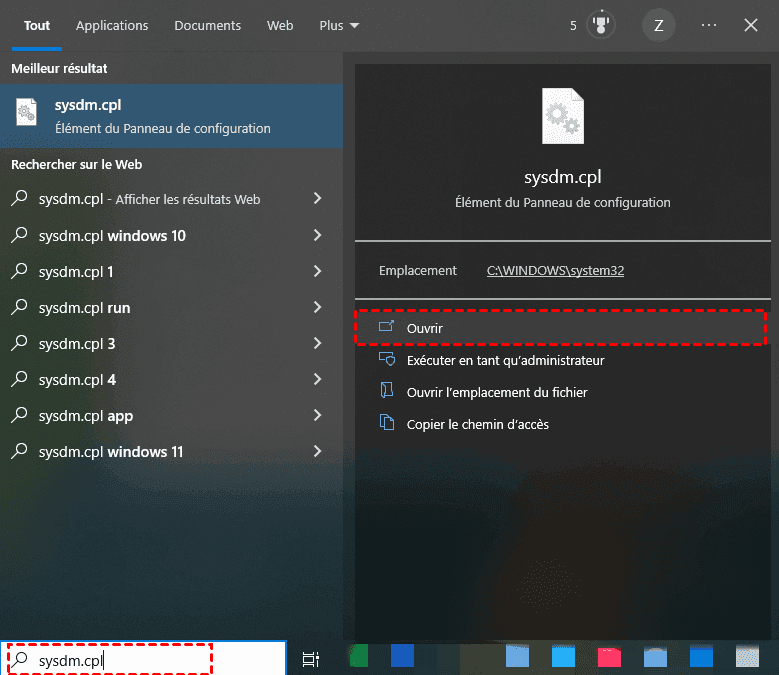The height and width of the screenshot is (675, 779).
Task: Click sysdm.cpl - Afficher les résultats Web
Action: (x=150, y=199)
